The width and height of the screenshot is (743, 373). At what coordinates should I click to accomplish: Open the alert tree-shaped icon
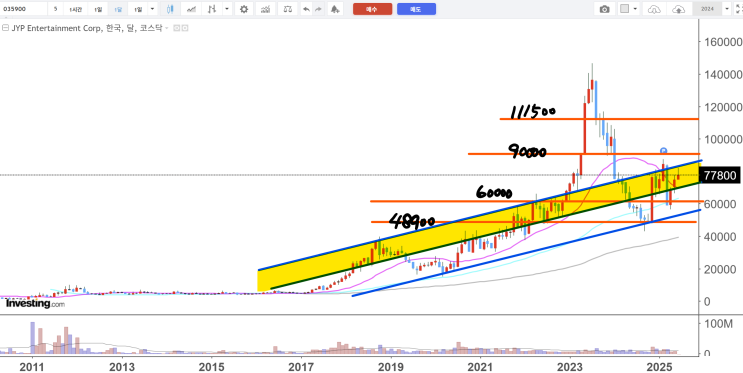tap(335, 9)
